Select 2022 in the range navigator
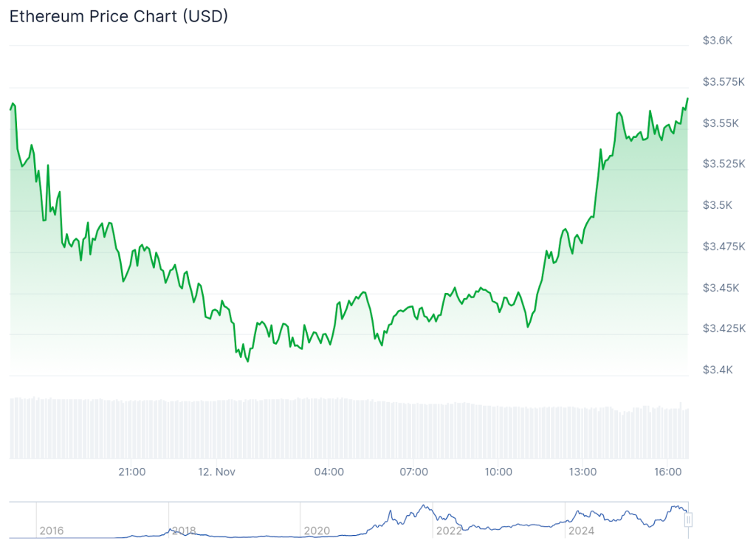Screen dimensions: 756x552 pyautogui.click(x=448, y=531)
